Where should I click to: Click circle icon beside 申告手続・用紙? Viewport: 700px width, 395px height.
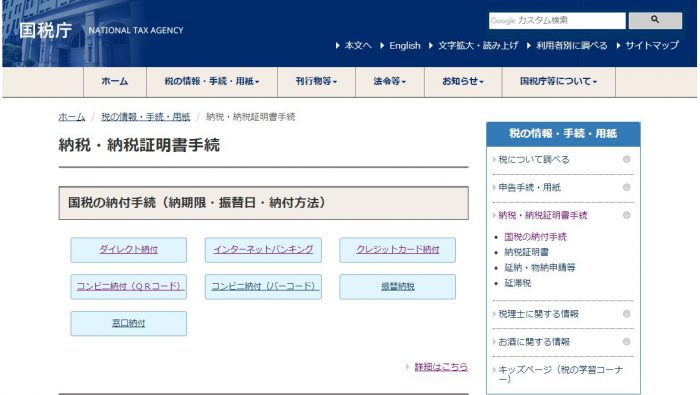[626, 187]
